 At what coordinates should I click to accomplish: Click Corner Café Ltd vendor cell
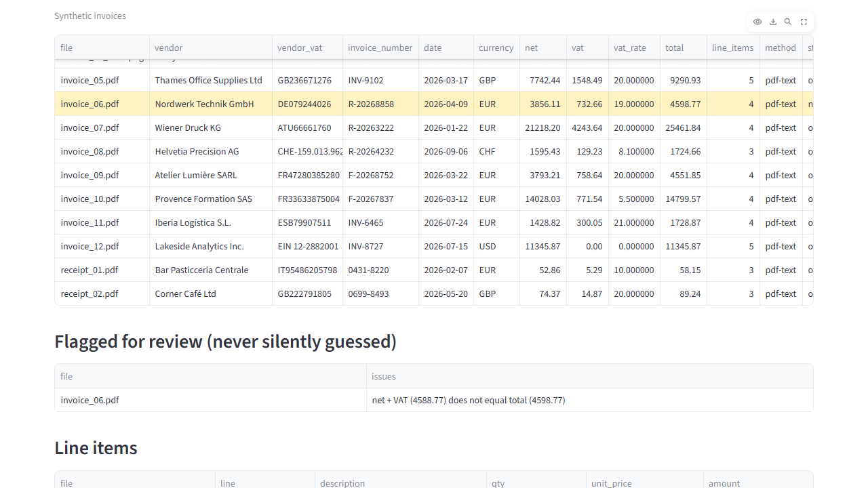211,293
